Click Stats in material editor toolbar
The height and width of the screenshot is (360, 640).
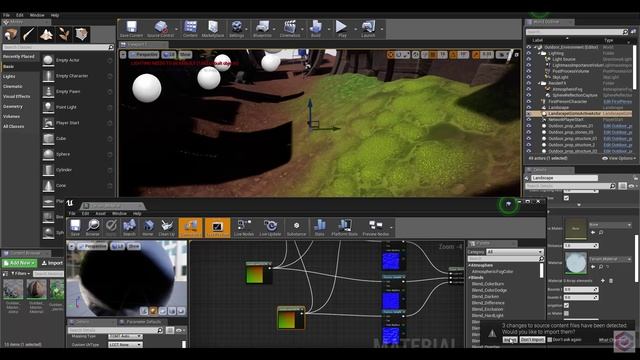320,228
